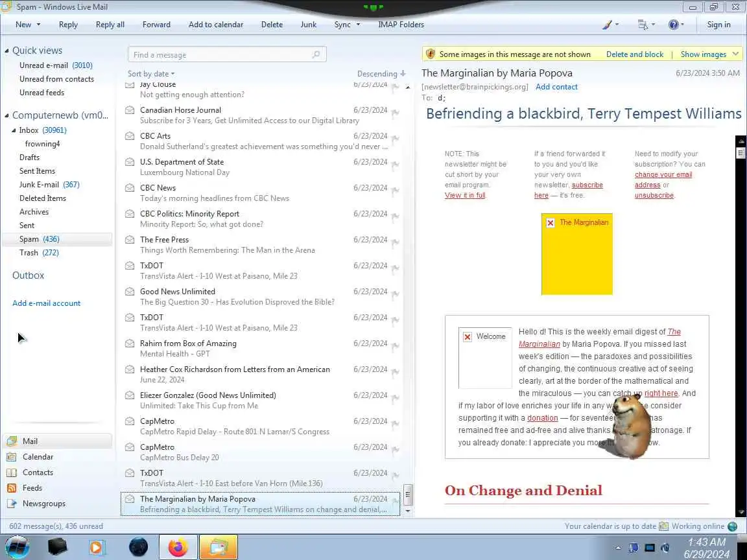747x560 pixels.
Task: Mark message as Junk from toolbar
Action: coord(308,25)
